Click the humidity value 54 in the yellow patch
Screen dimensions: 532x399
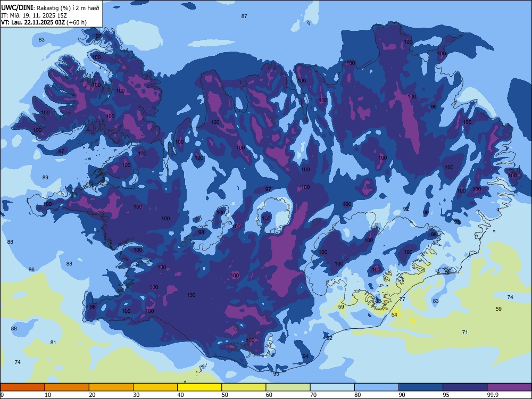coord(394,314)
